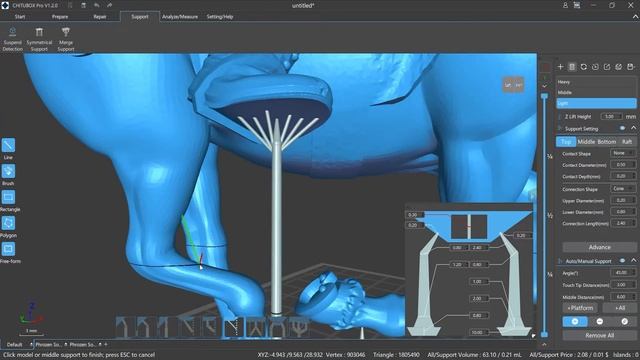The width and height of the screenshot is (640, 360).
Task: Select the Line support tool
Action: pos(8,149)
